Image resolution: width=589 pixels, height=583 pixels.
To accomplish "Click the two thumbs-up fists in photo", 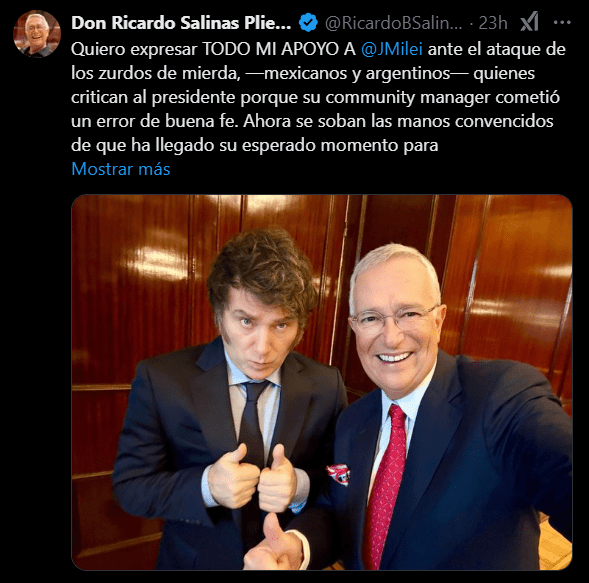I will 252,477.
